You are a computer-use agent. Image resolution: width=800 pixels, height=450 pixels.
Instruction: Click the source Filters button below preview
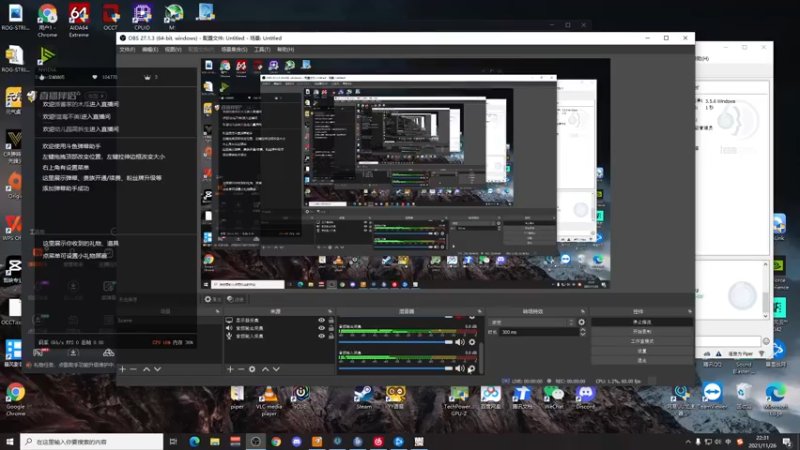click(235, 299)
